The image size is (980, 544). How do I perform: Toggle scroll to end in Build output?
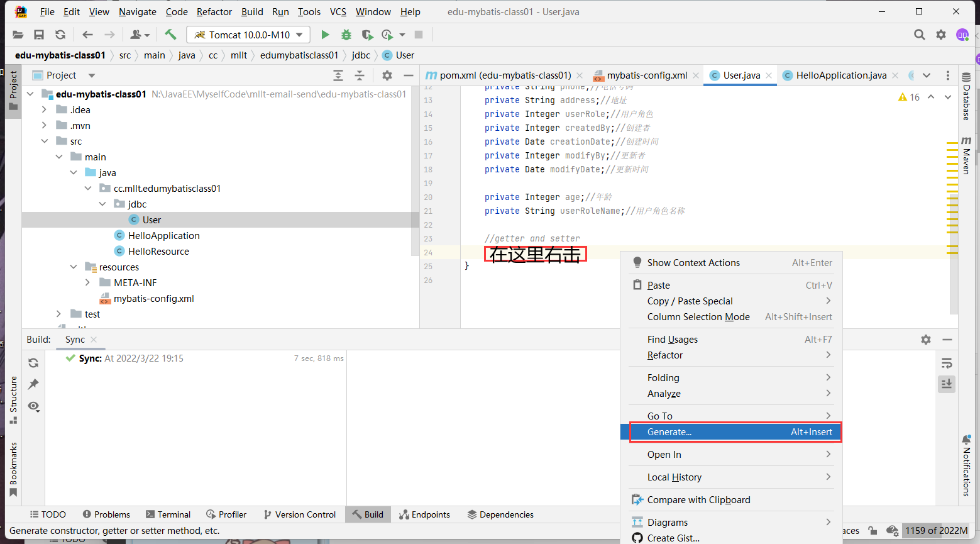(x=947, y=384)
